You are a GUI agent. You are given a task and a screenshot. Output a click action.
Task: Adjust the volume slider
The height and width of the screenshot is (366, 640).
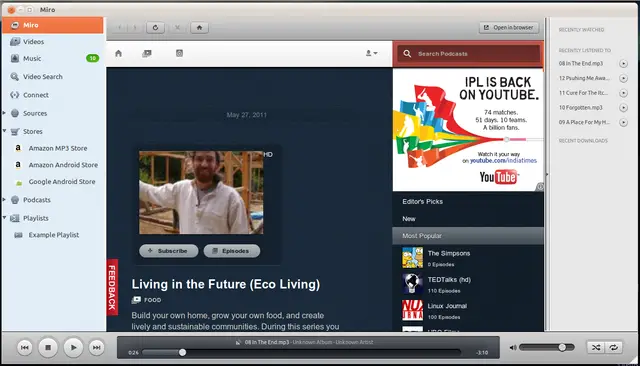click(547, 347)
